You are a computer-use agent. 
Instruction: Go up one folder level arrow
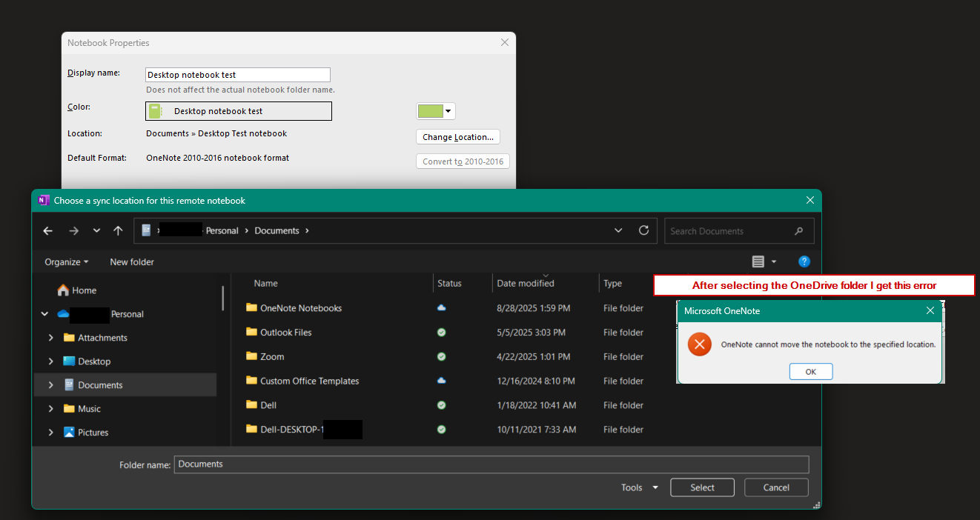pos(118,231)
